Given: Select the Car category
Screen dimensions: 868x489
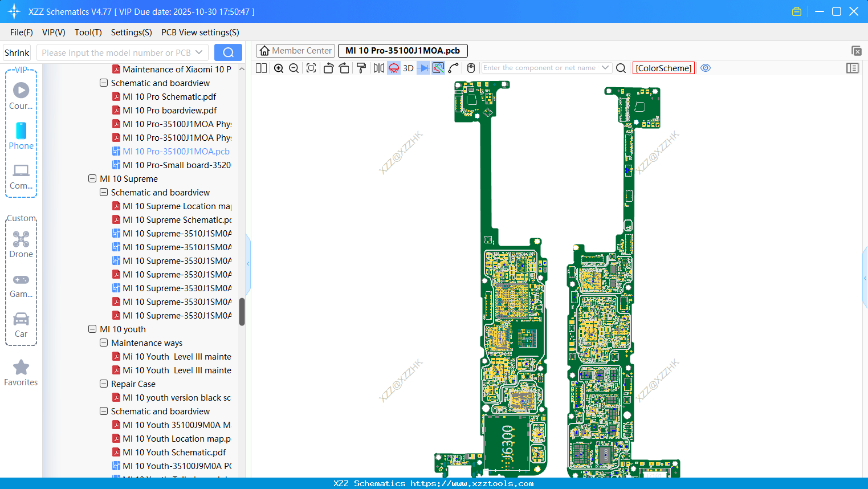Looking at the screenshot, I should pos(21,325).
